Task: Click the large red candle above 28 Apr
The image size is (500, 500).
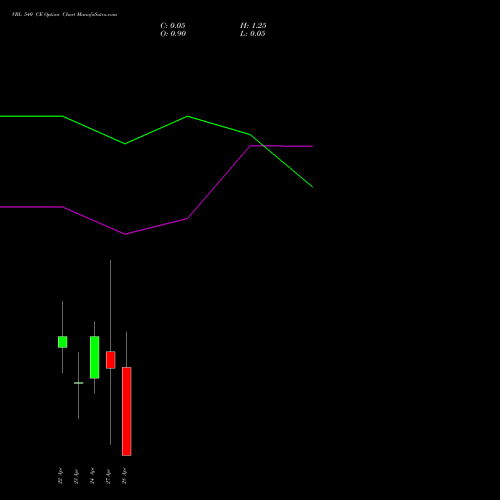Action: click(127, 411)
